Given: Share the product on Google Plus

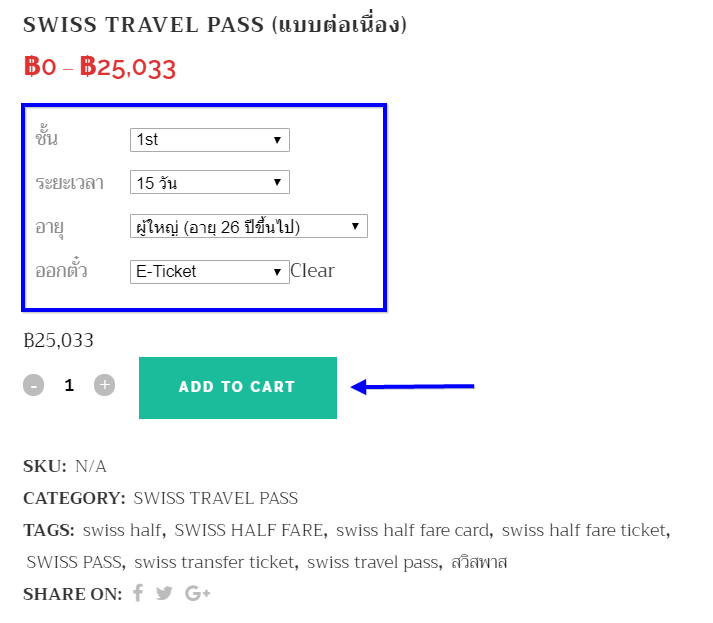Looking at the screenshot, I should click(x=197, y=593).
